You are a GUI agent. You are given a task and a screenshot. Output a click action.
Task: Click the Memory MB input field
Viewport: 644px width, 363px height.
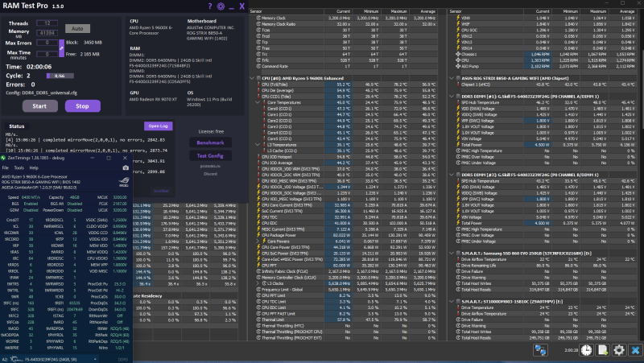(47, 33)
